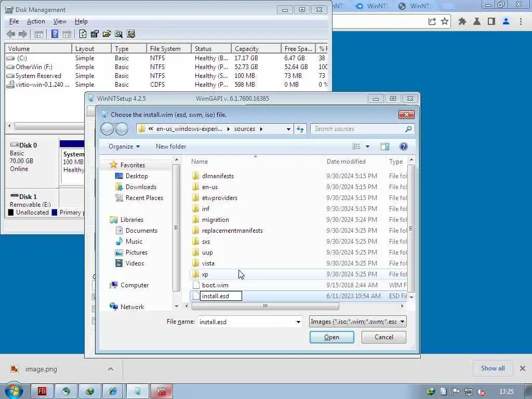Toggle the preview pane button

coord(385,147)
